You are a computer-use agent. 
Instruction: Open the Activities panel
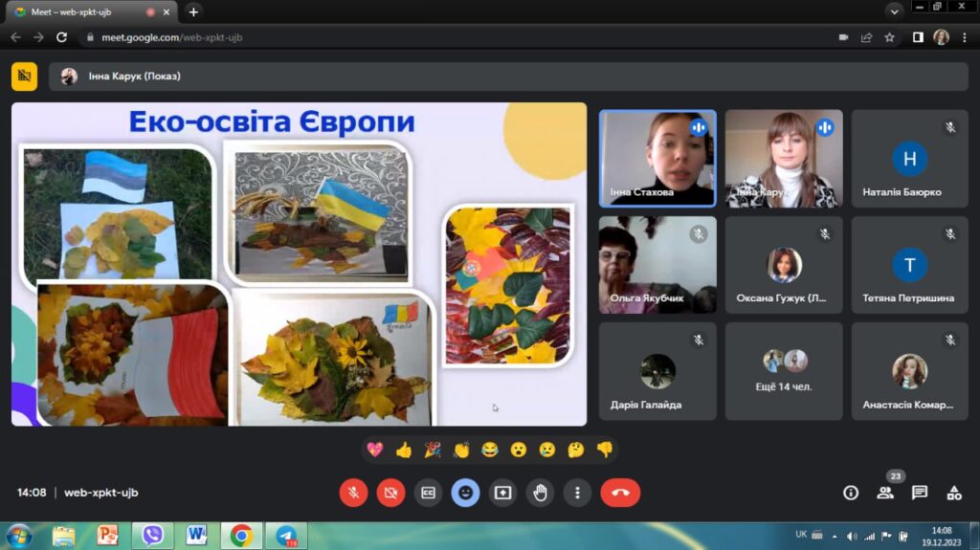click(x=954, y=493)
